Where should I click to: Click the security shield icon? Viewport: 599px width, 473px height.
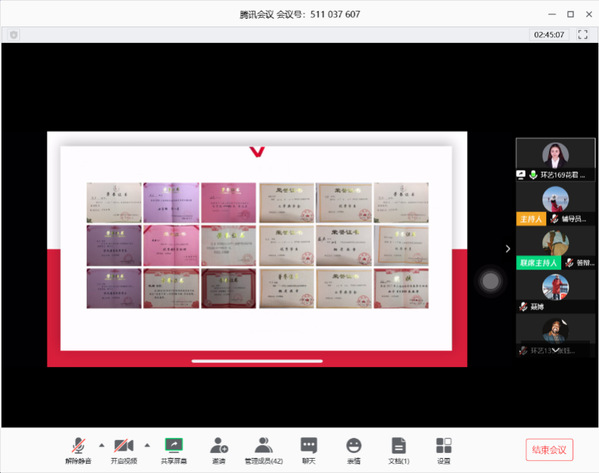(x=14, y=35)
